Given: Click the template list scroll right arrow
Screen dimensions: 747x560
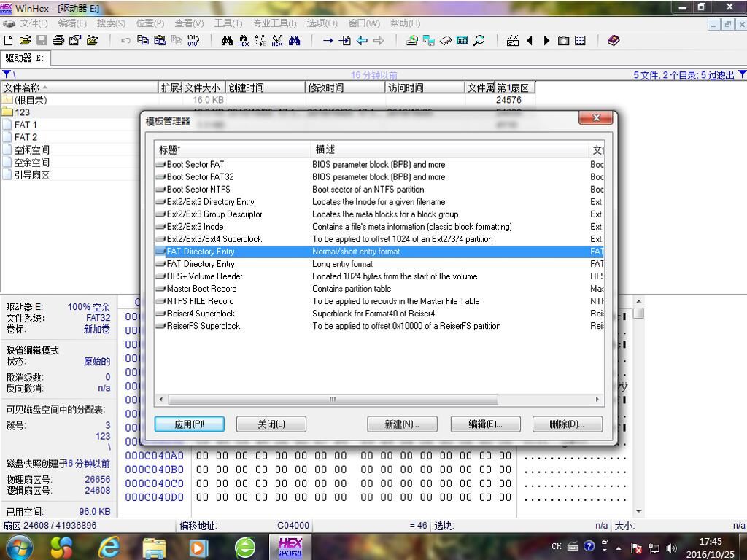Looking at the screenshot, I should point(597,399).
